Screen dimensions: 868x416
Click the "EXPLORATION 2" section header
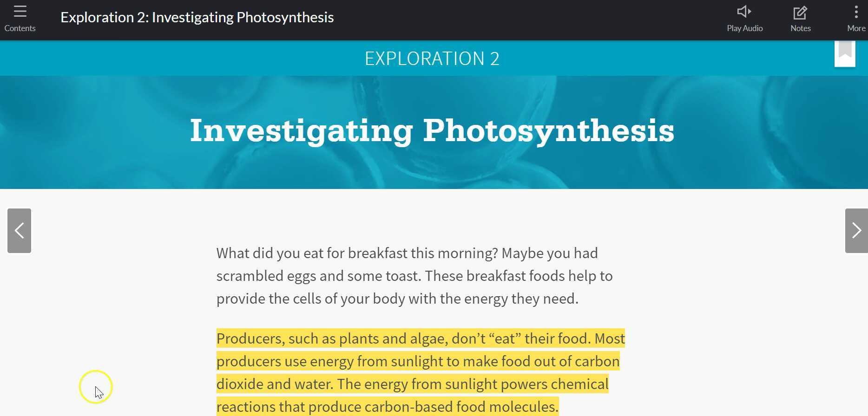click(432, 58)
